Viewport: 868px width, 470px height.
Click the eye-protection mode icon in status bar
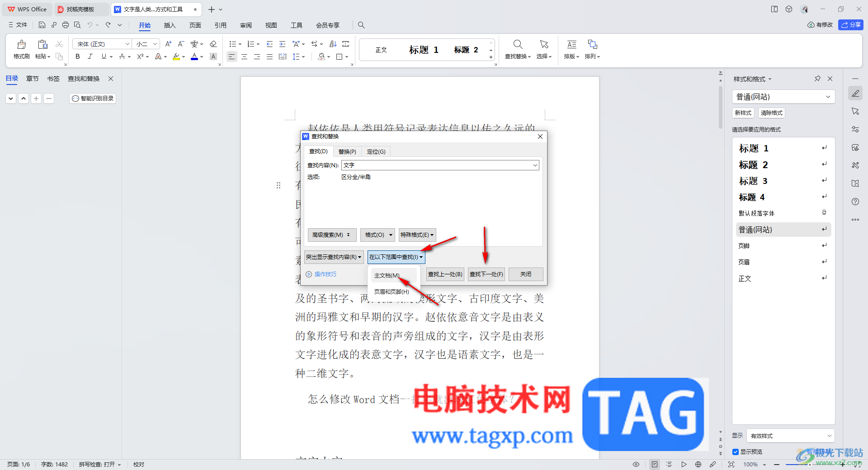point(636,464)
